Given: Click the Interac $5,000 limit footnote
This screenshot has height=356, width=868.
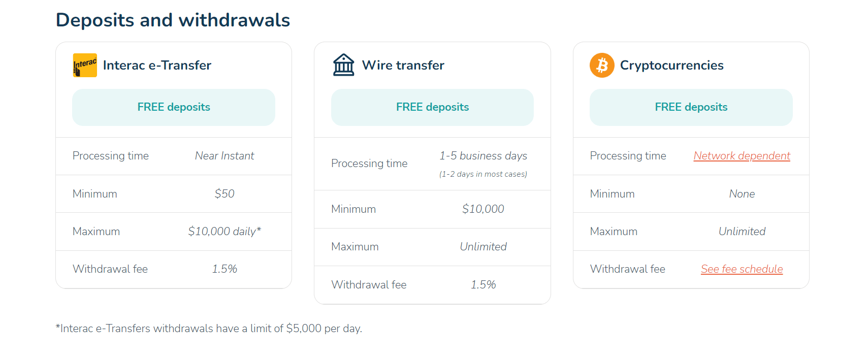Looking at the screenshot, I should 209,329.
